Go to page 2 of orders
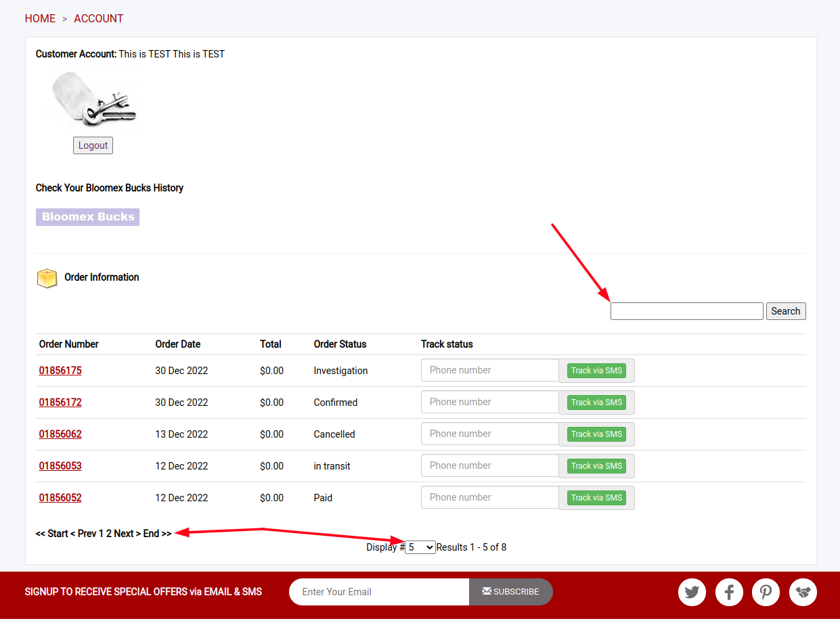Image resolution: width=840 pixels, height=621 pixels. pyautogui.click(x=109, y=534)
